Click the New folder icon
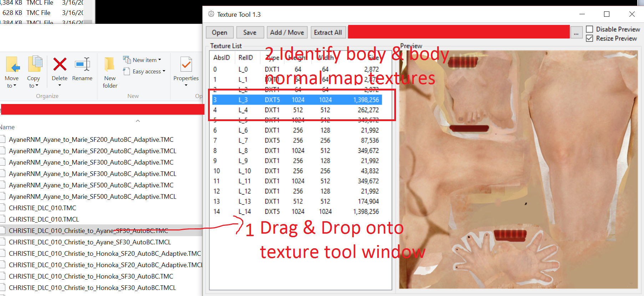Viewport: 644px width, 296px height. (x=110, y=65)
